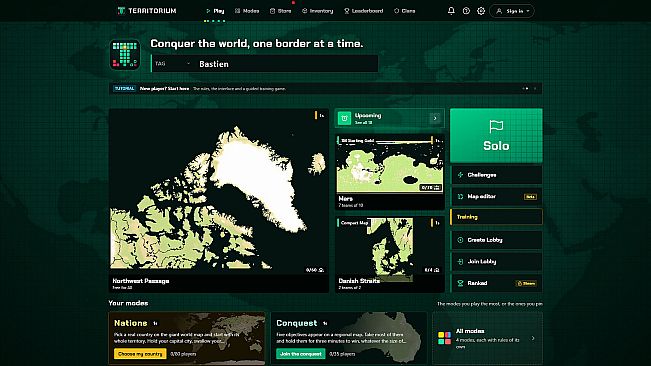Image resolution: width=651 pixels, height=366 pixels.
Task: Click the Northwest Passage player count badge
Action: [x=315, y=270]
